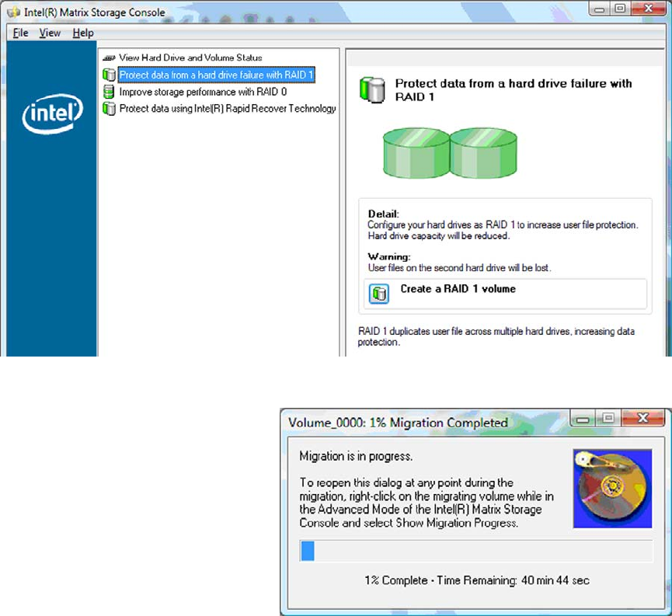Close the migration progress dialog
The width and height of the screenshot is (672, 616).
(x=642, y=418)
